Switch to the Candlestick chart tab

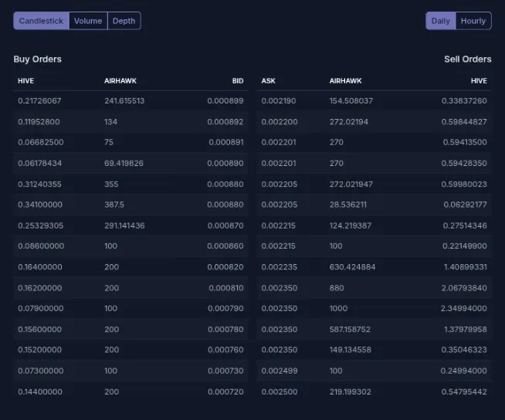click(41, 21)
